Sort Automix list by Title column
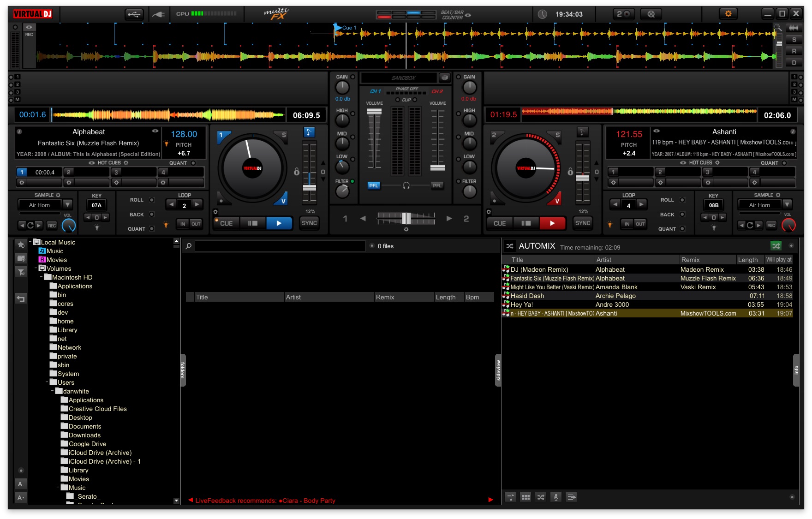Image resolution: width=812 pixels, height=519 pixels. point(552,260)
